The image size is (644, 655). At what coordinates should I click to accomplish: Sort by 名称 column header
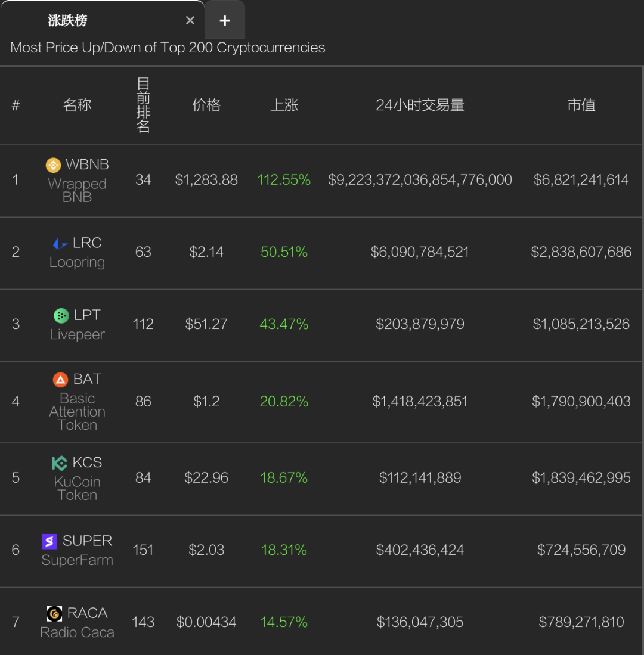[78, 105]
